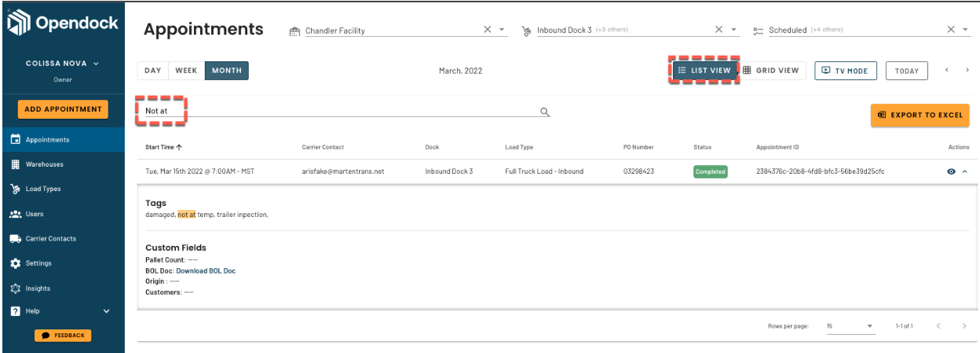This screenshot has height=353, width=980.
Task: Select the Month view
Action: [x=227, y=71]
